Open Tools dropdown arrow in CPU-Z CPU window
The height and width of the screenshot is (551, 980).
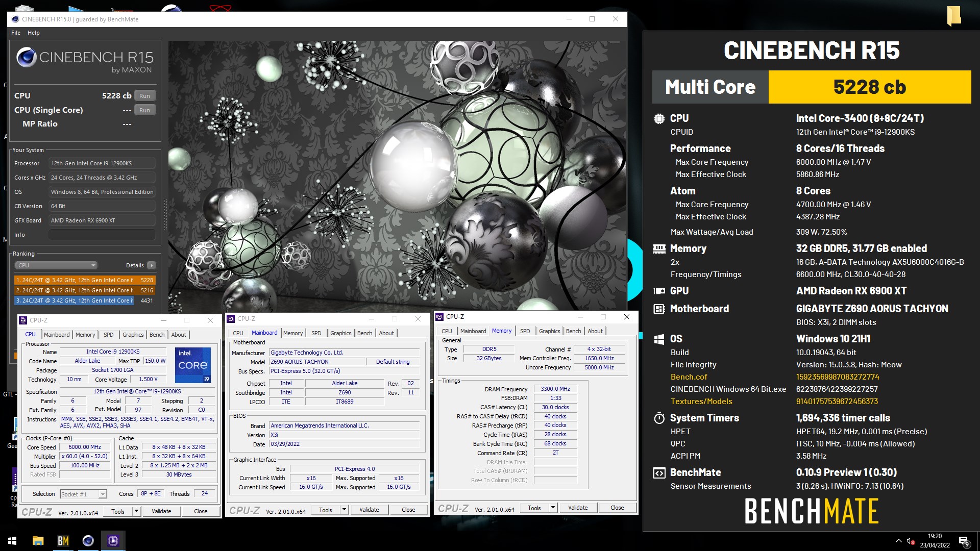click(x=136, y=511)
